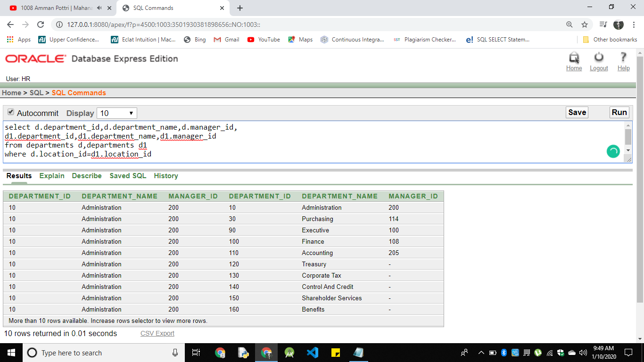Click the CSV Export link

pyautogui.click(x=157, y=333)
